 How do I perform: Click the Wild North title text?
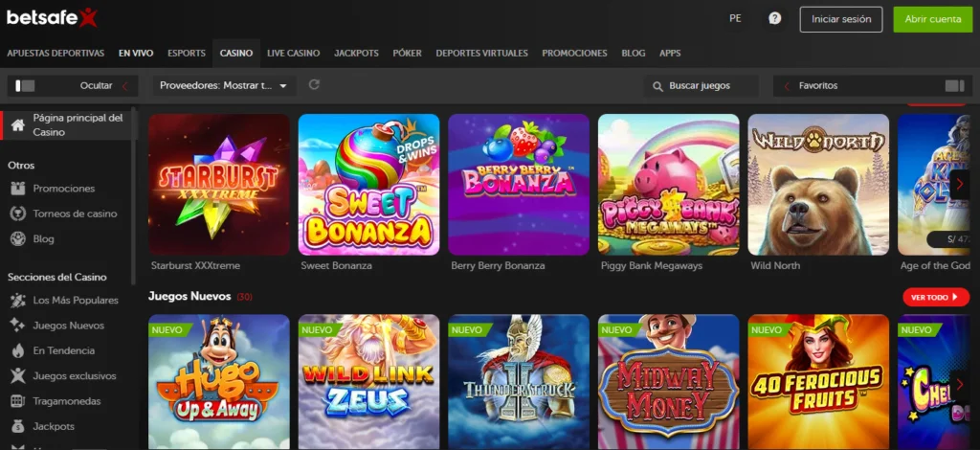coord(775,265)
